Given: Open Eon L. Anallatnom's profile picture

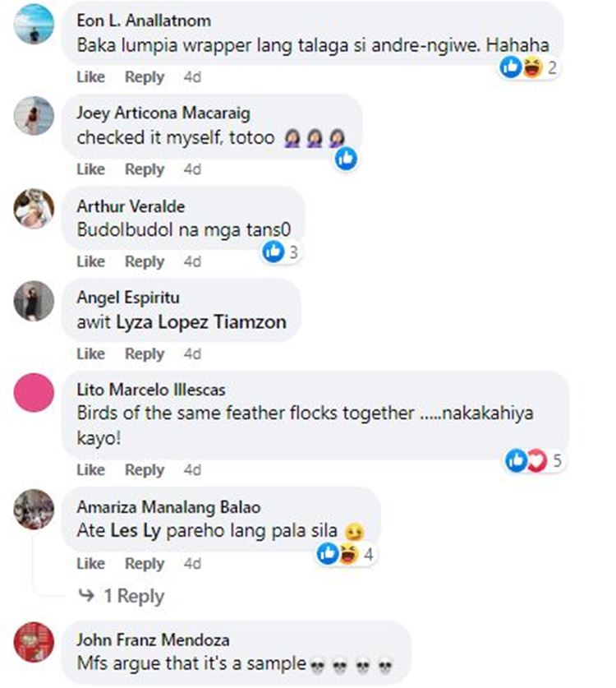Looking at the screenshot, I should 34,24.
